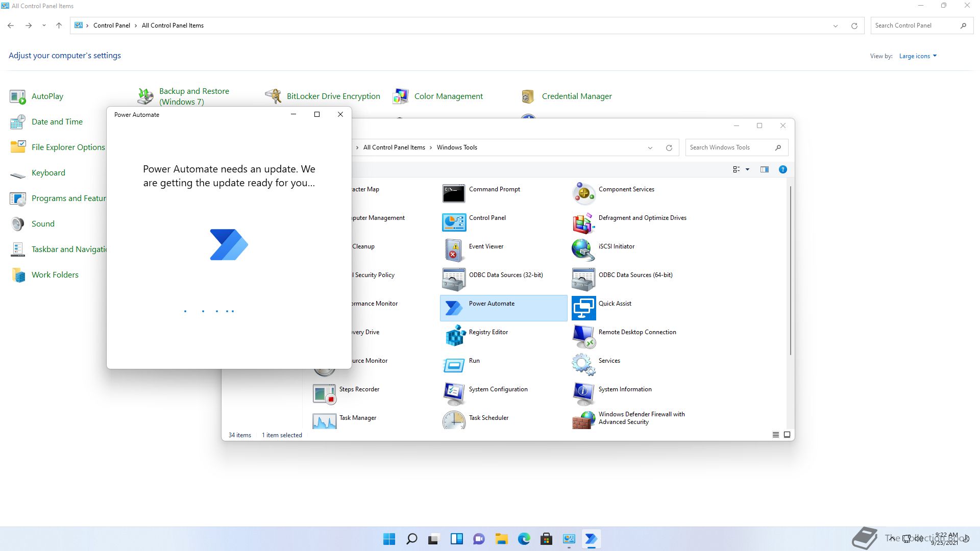
Task: Open File Explorer Options item
Action: [57, 147]
